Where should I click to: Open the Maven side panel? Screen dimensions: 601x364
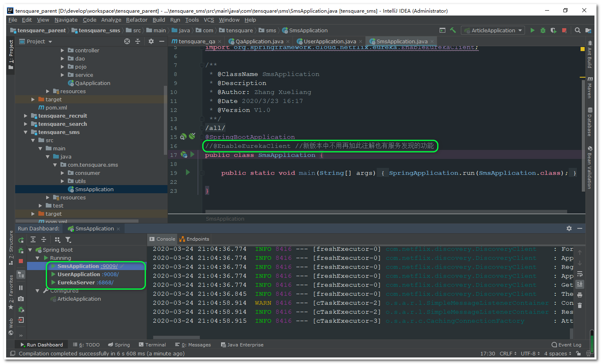590,87
